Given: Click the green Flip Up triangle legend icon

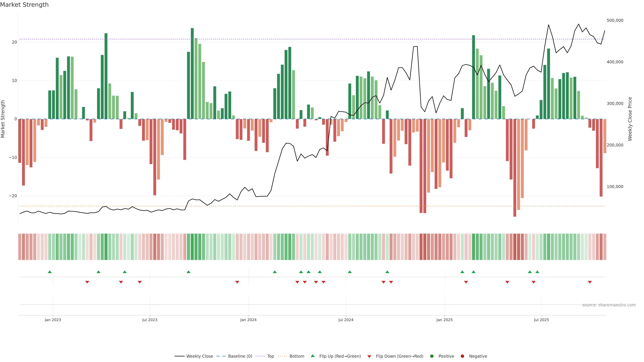Looking at the screenshot, I should click(312, 356).
